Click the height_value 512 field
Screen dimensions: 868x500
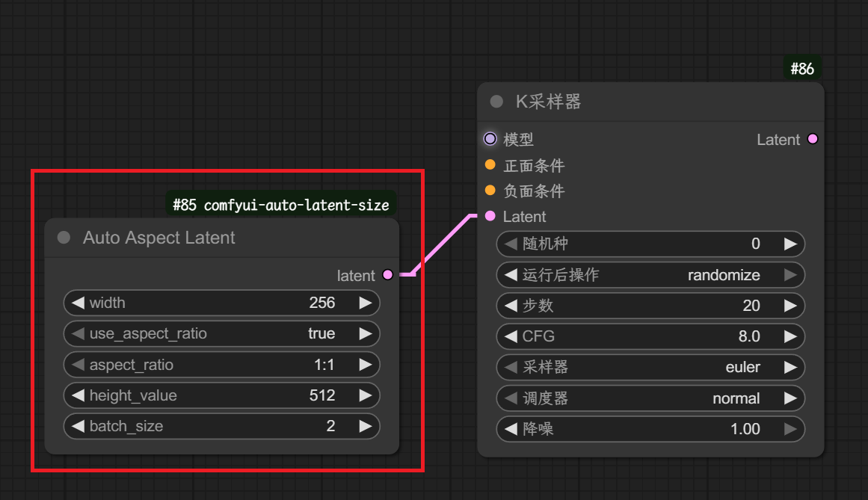(x=322, y=395)
